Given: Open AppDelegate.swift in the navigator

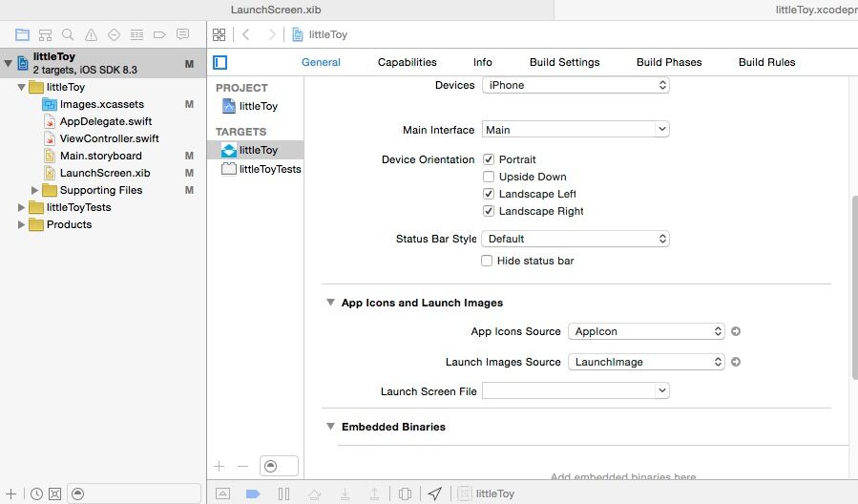Looking at the screenshot, I should click(105, 121).
